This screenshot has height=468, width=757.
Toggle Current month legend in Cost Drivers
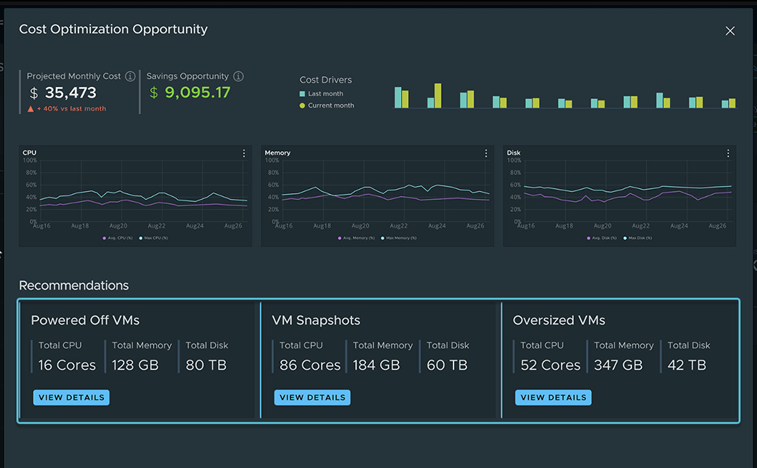pyautogui.click(x=324, y=105)
